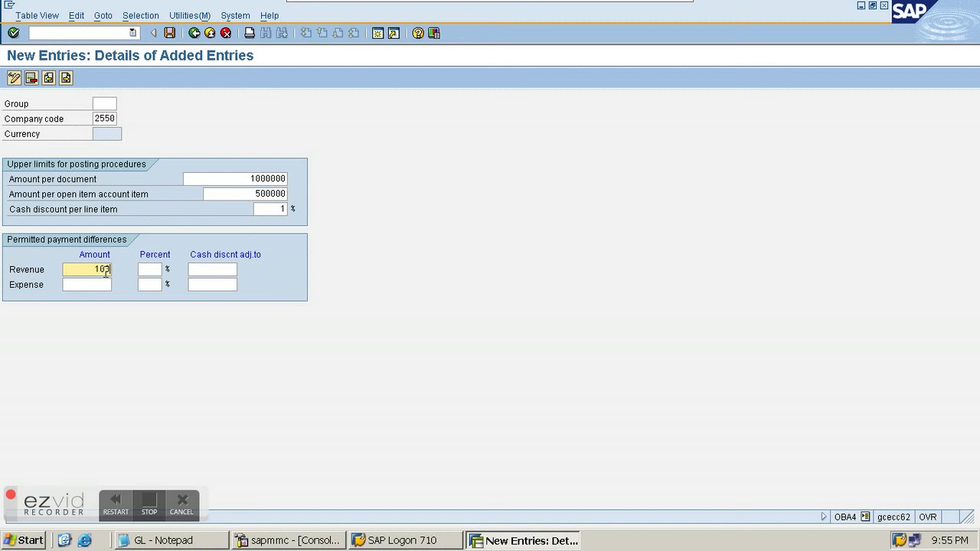The width and height of the screenshot is (980, 551).
Task: Open the System menu
Action: tap(235, 15)
